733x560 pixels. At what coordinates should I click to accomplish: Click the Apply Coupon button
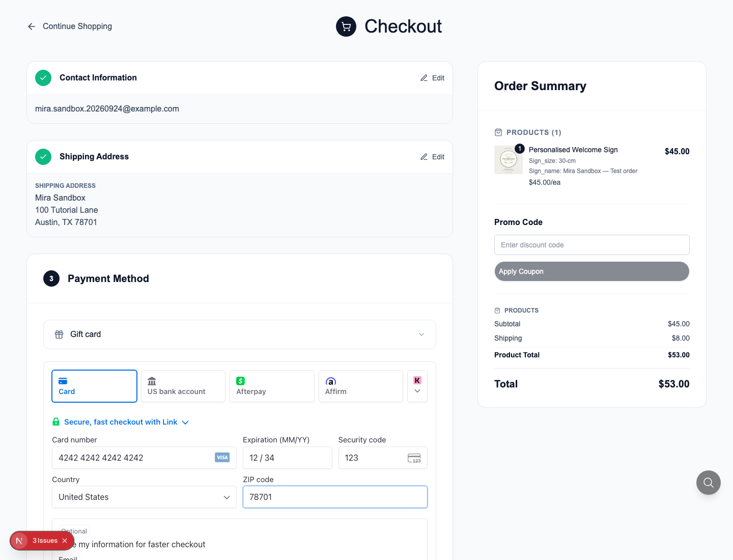592,271
